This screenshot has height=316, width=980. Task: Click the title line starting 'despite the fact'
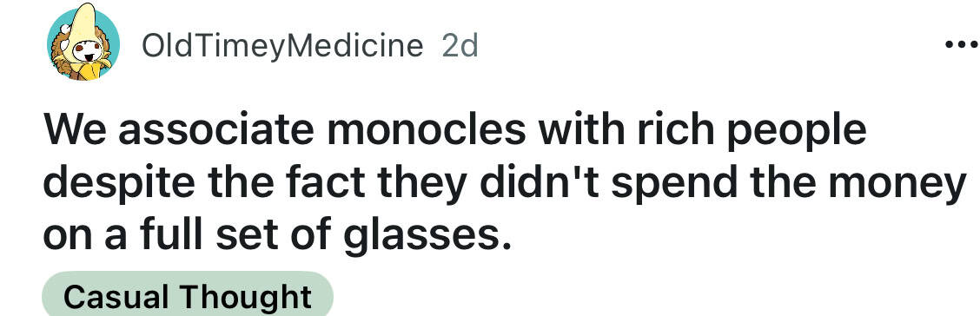[x=505, y=183]
